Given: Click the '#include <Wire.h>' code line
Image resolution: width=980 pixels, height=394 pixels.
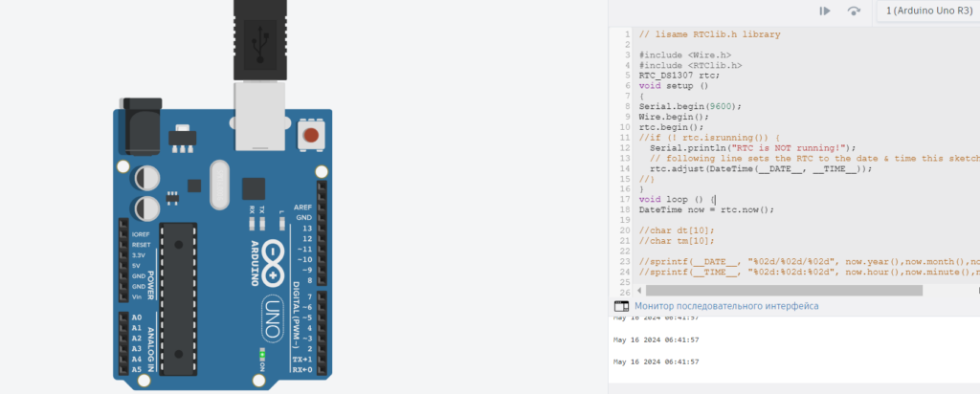Looking at the screenshot, I should tap(685, 55).
